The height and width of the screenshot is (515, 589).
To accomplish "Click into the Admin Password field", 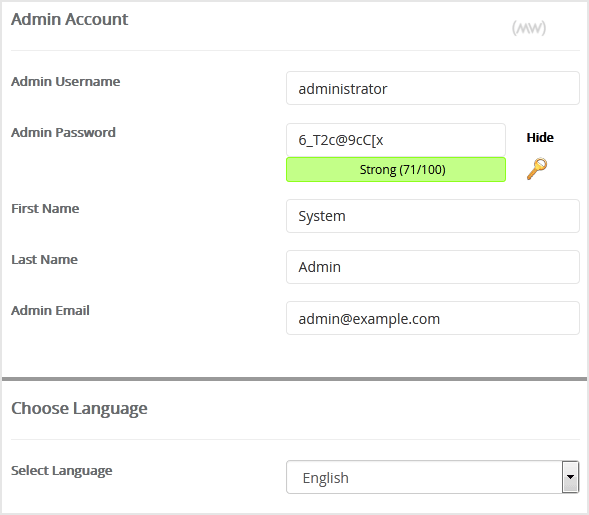I will (x=396, y=140).
